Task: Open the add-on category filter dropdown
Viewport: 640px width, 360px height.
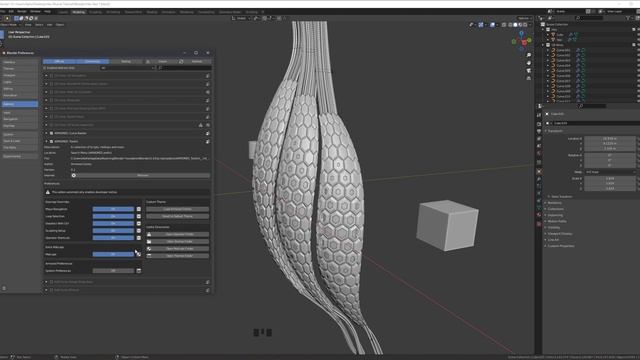Action: point(127,68)
